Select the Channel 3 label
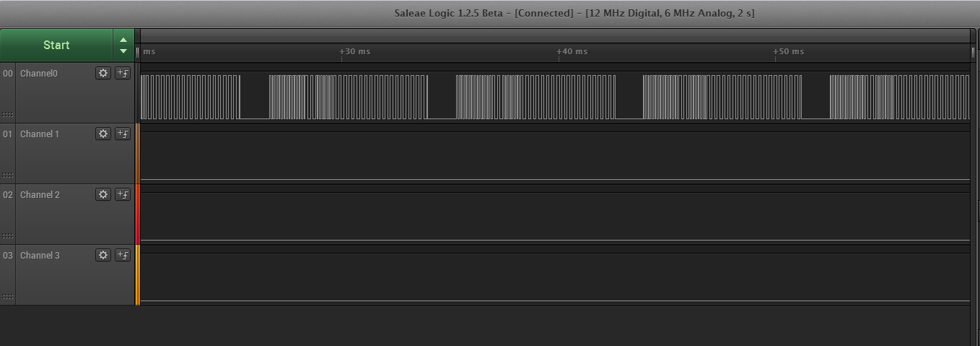This screenshot has width=980, height=346. (40, 255)
